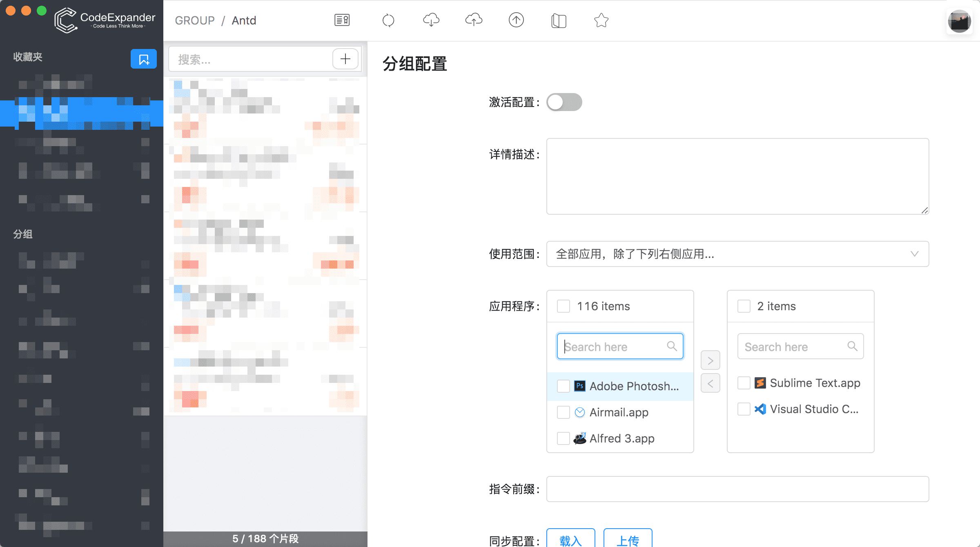Click GROUP in the breadcrumb
Image resolution: width=980 pixels, height=547 pixels.
(195, 20)
